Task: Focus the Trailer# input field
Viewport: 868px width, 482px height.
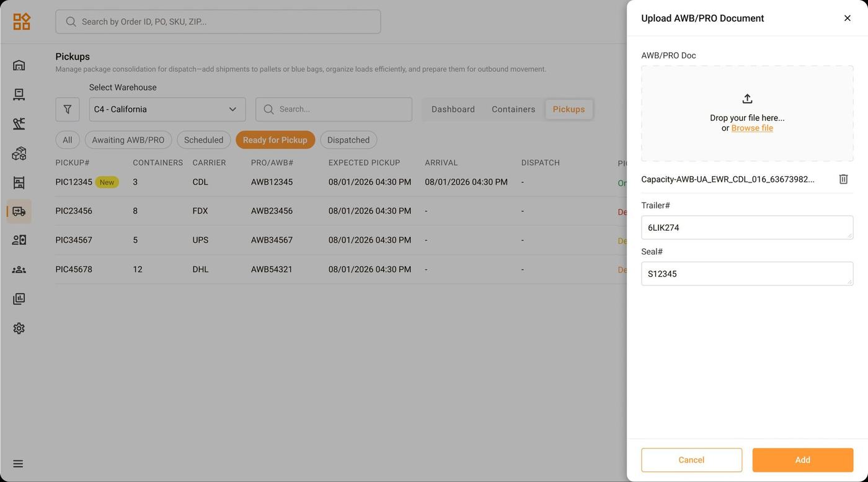Action: (747, 228)
